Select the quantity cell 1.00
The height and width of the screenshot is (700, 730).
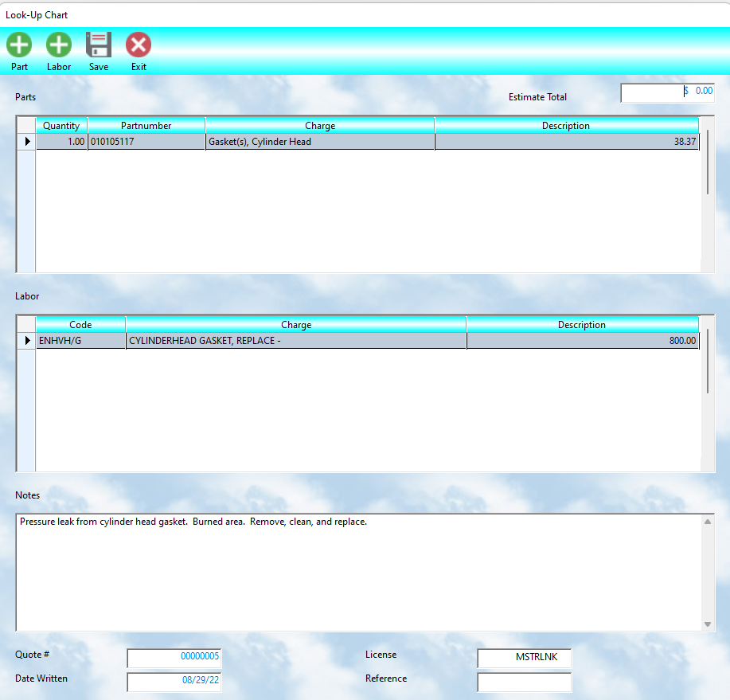pos(62,142)
